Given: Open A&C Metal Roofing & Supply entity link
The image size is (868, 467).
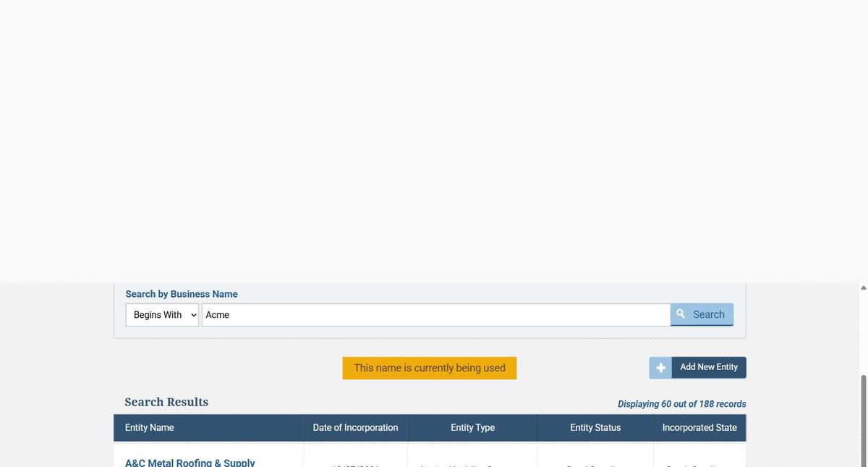Looking at the screenshot, I should tap(190, 462).
